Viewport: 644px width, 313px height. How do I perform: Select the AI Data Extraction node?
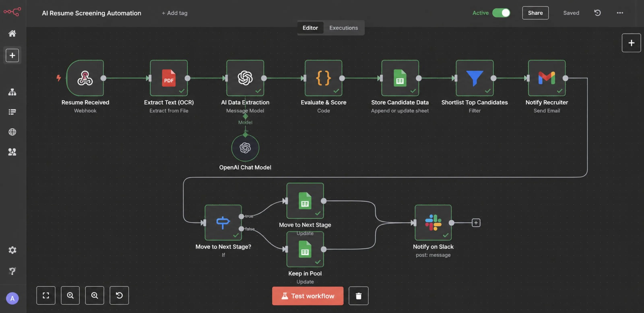(245, 78)
